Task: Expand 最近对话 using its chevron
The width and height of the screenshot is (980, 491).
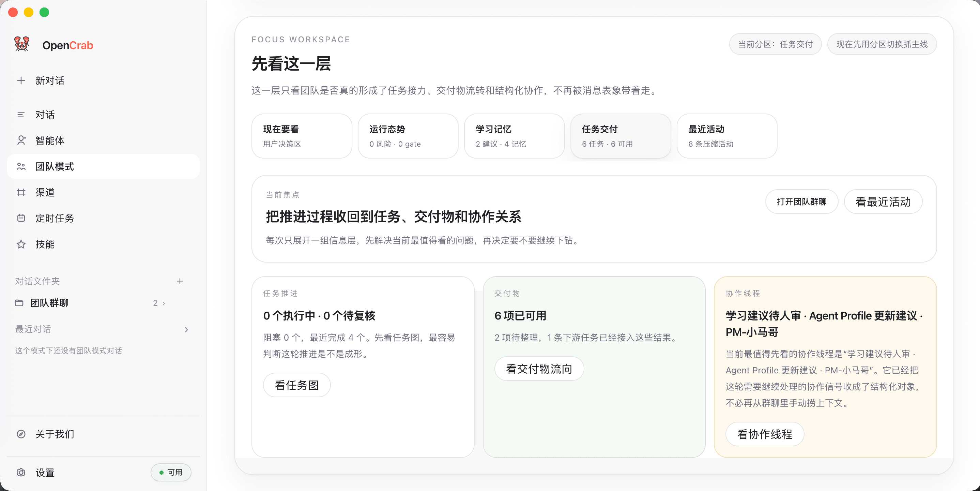Action: 186,329
